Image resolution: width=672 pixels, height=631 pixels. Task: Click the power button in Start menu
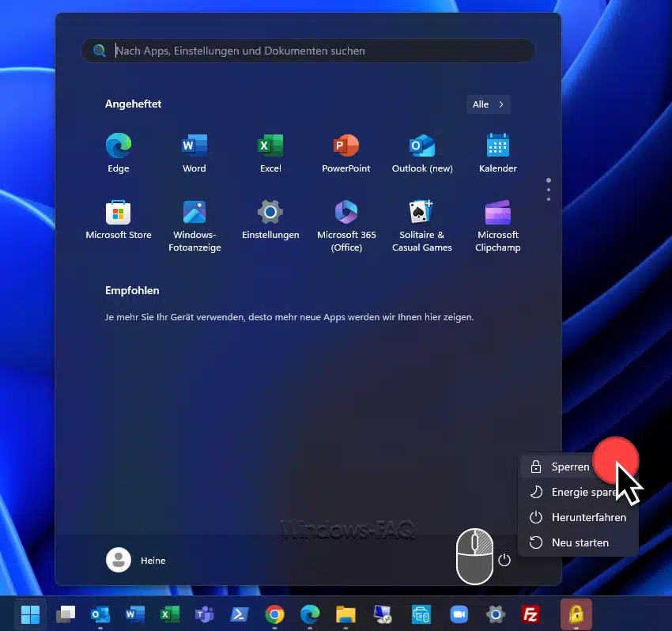tap(504, 560)
